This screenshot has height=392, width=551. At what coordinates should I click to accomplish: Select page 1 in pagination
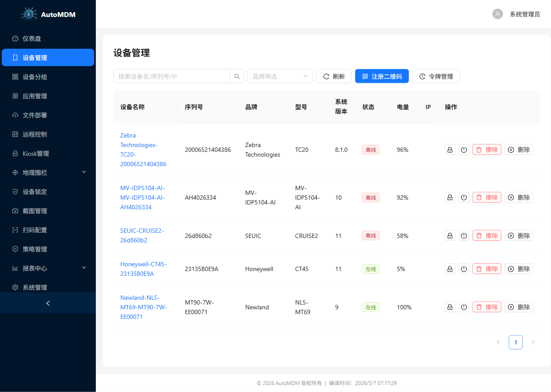click(516, 342)
